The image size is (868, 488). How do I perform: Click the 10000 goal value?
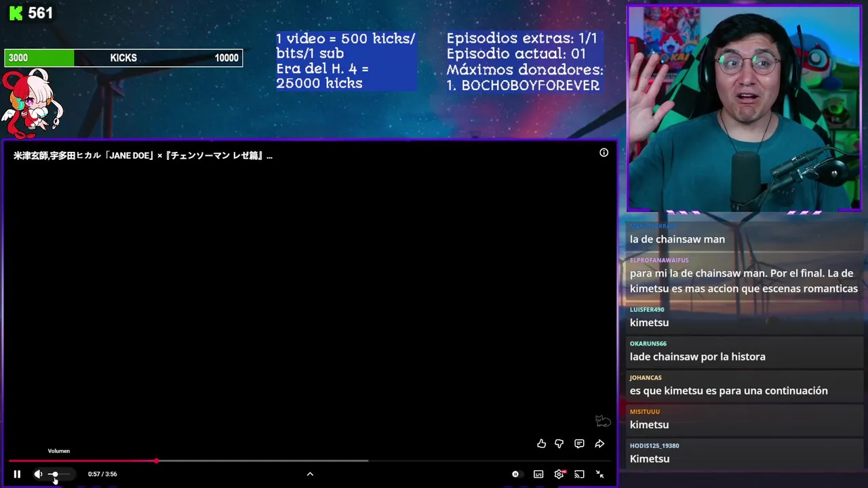[226, 58]
